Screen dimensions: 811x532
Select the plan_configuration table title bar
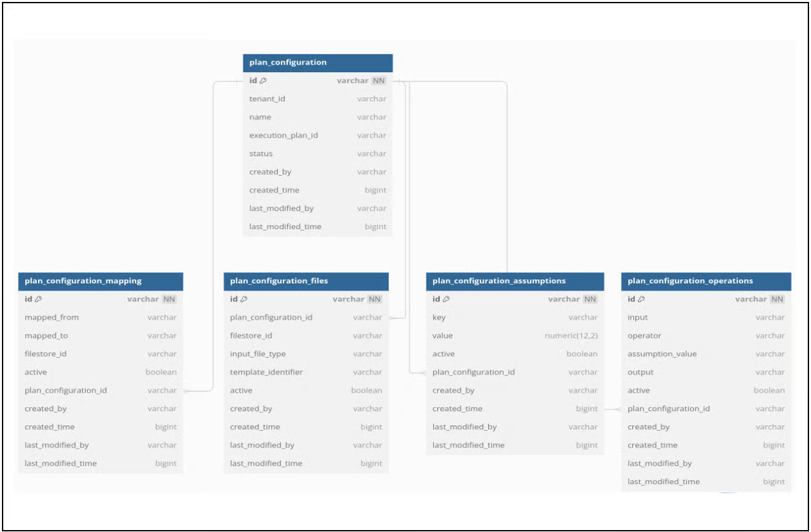click(317, 63)
